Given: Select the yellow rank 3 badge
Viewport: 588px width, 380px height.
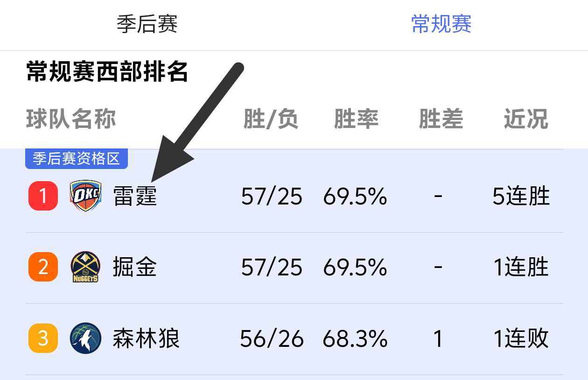Looking at the screenshot, I should (x=43, y=338).
